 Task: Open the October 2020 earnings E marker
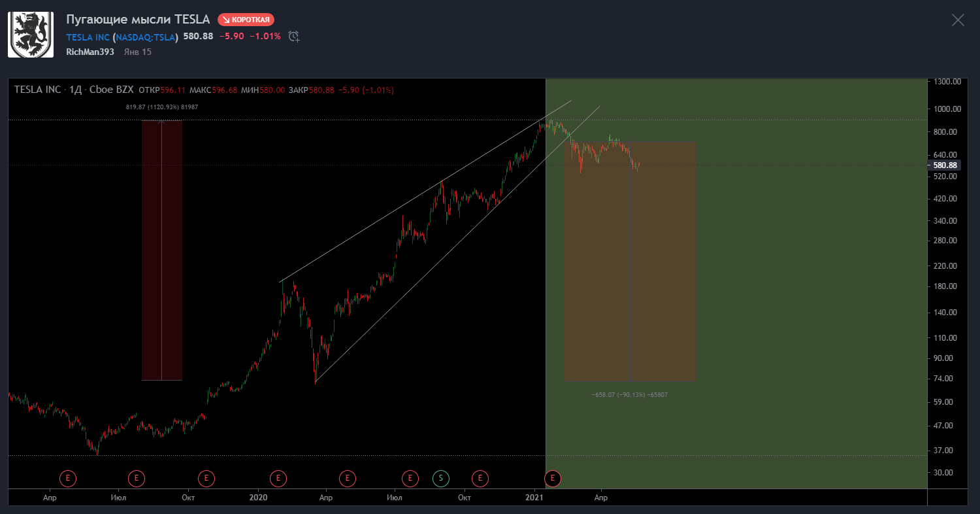tap(480, 479)
